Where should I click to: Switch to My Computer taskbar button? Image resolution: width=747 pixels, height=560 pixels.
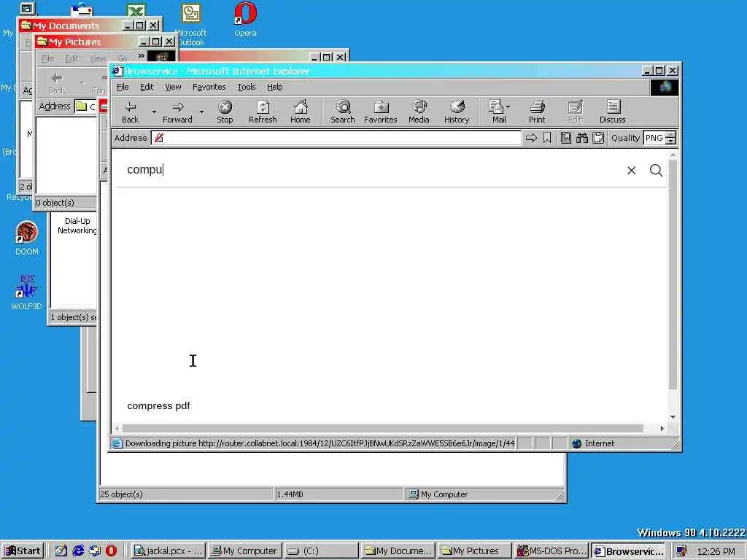coord(245,551)
